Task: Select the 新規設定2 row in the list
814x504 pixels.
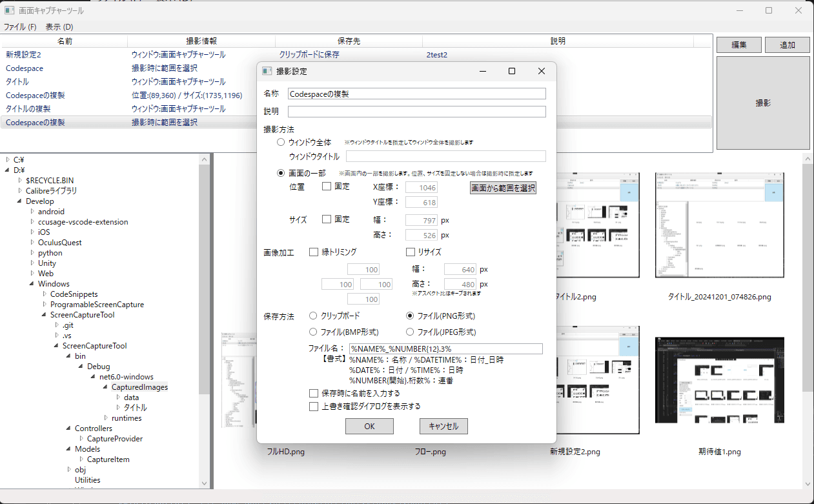Action: click(x=356, y=55)
